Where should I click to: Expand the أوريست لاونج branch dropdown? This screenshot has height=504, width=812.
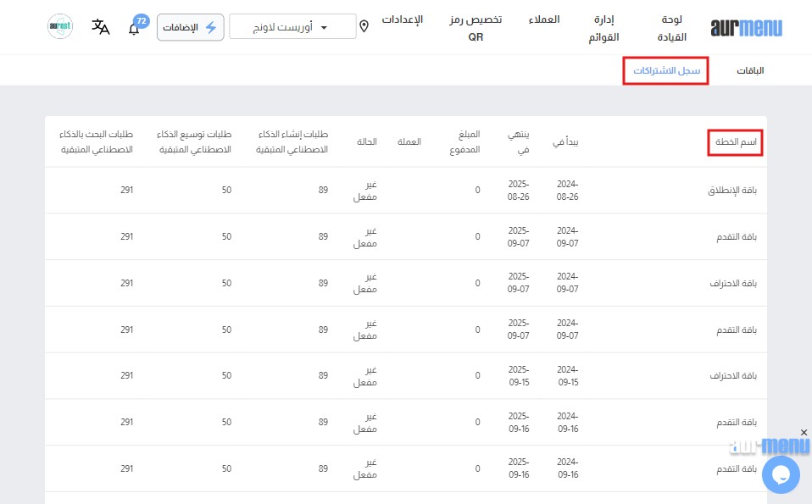coord(292,27)
